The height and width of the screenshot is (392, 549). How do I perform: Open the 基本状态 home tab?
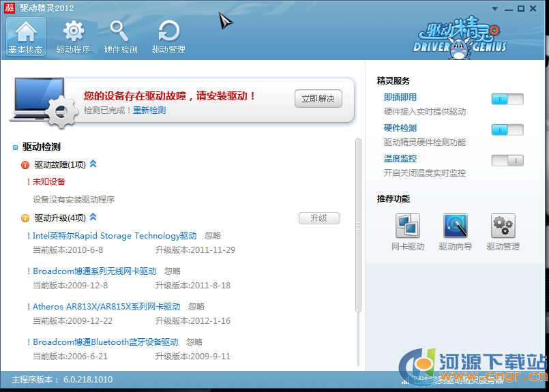click(x=25, y=37)
